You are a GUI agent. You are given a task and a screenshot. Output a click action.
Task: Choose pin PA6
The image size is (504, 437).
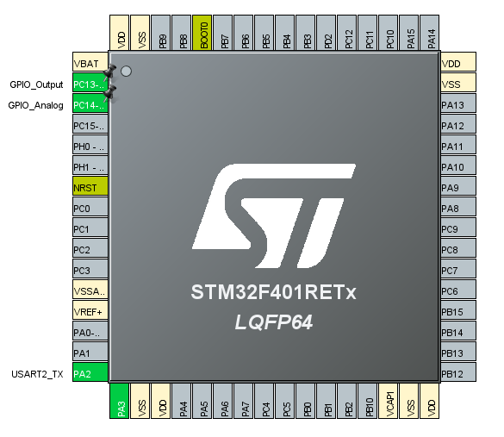click(223, 401)
